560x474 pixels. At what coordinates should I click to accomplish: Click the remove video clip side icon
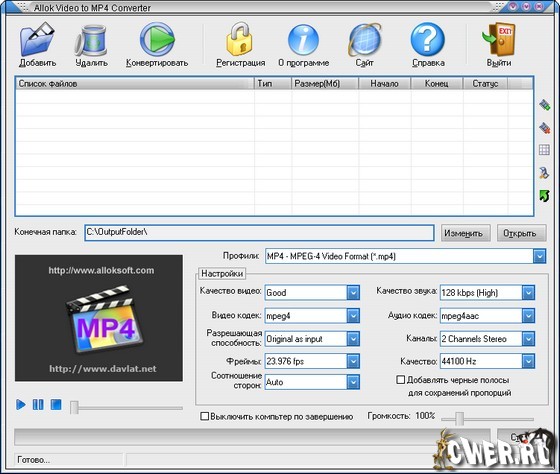coord(544,128)
